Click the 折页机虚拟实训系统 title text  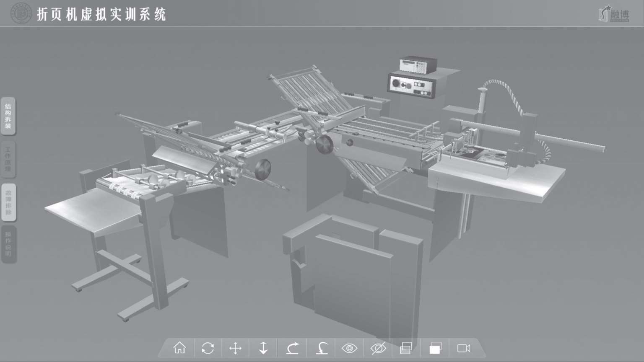point(101,14)
